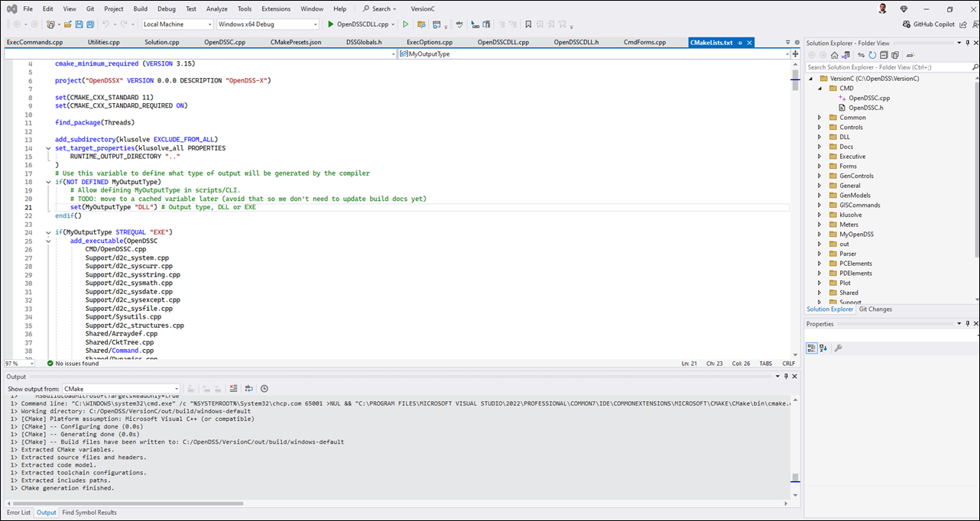Open the editor zoom level 97% control
980x521 pixels.
tap(15, 363)
